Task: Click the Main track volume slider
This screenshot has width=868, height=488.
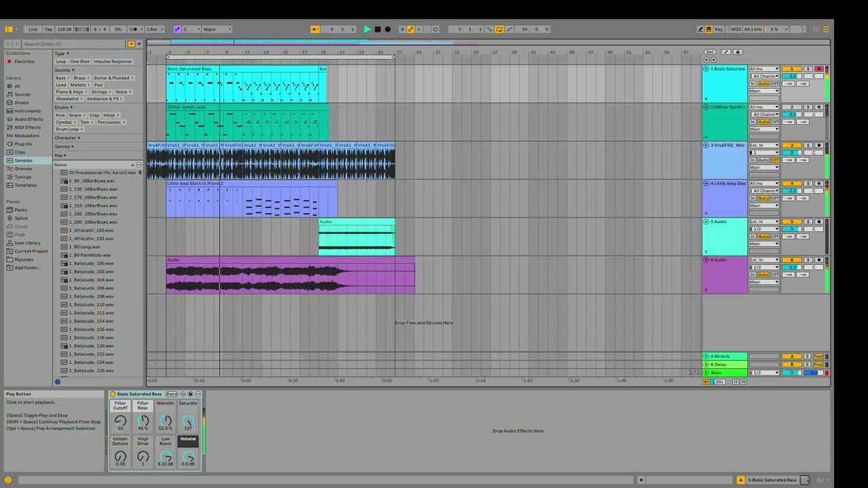Action: (791, 373)
